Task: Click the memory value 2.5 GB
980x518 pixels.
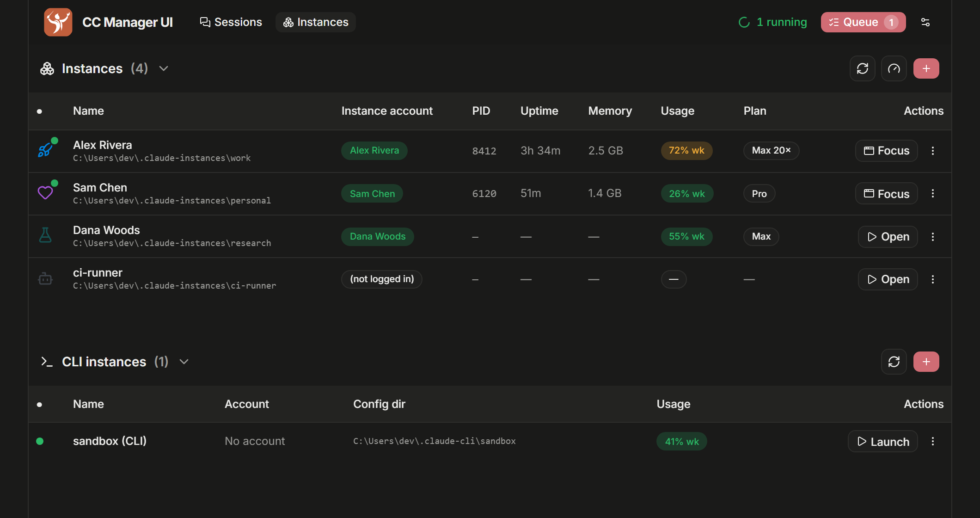Action: click(x=606, y=150)
